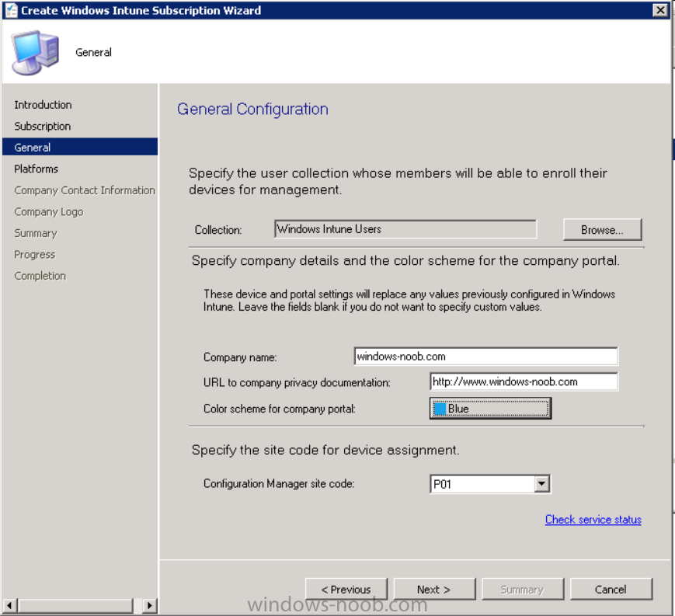Close the Create Windows Intune Subscription Wizard
This screenshot has height=616, width=675.
(660, 10)
